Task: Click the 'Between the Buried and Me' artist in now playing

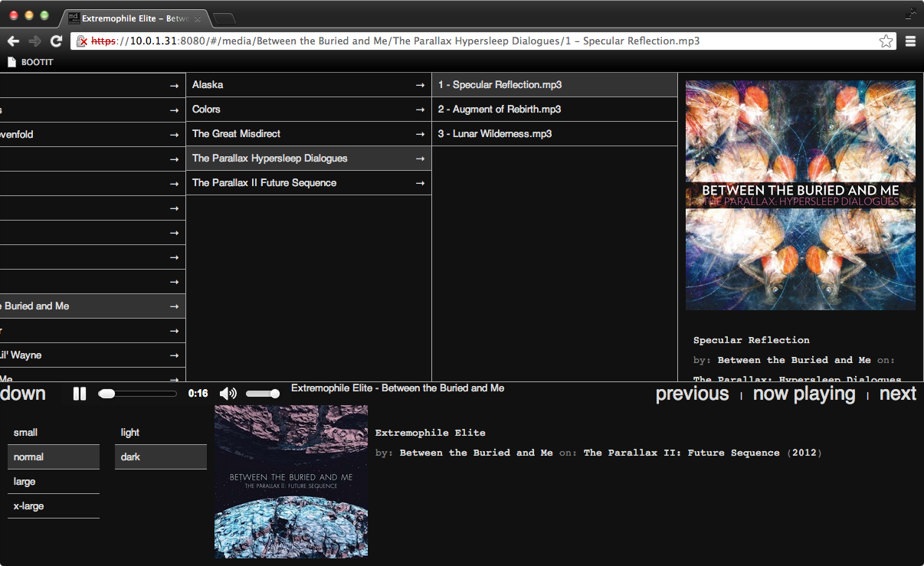Action: coord(476,453)
